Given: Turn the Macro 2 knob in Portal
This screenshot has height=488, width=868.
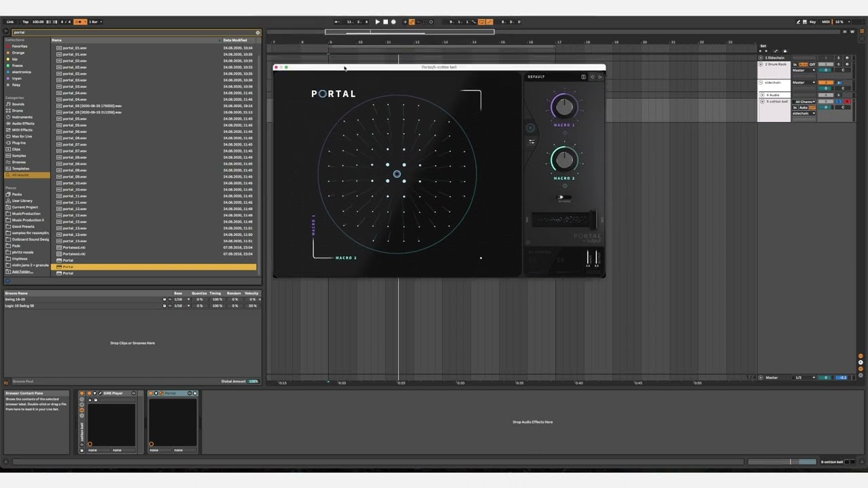Looking at the screenshot, I should tap(564, 159).
